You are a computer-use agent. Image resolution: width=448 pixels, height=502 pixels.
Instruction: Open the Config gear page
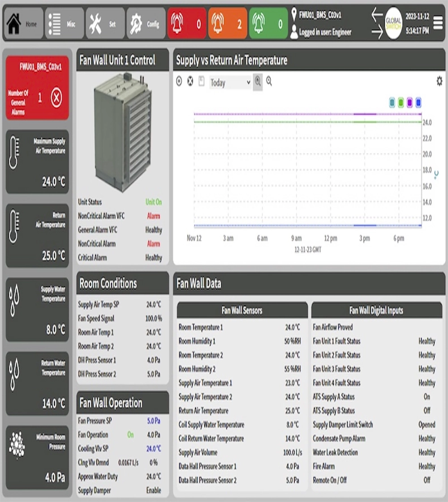point(146,24)
